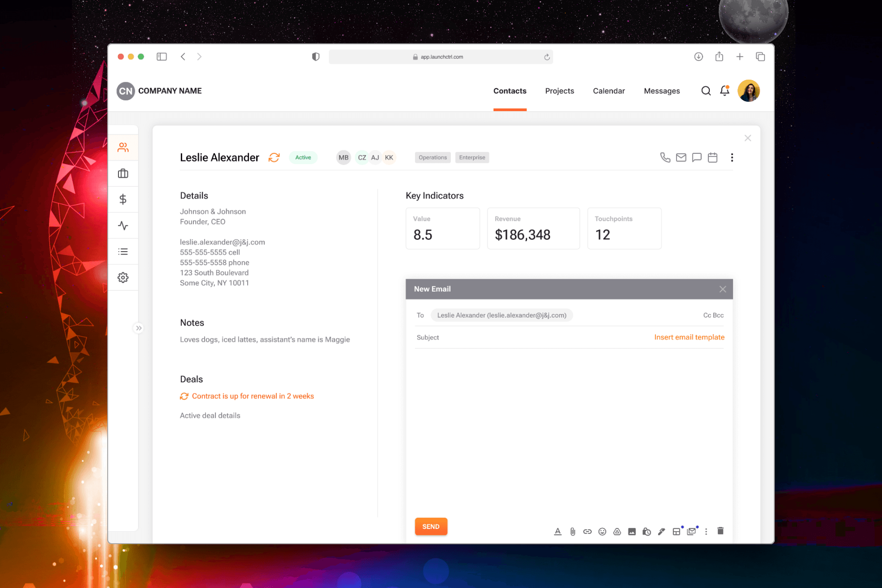Insert a link in the email composer
The width and height of the screenshot is (882, 588).
(587, 531)
